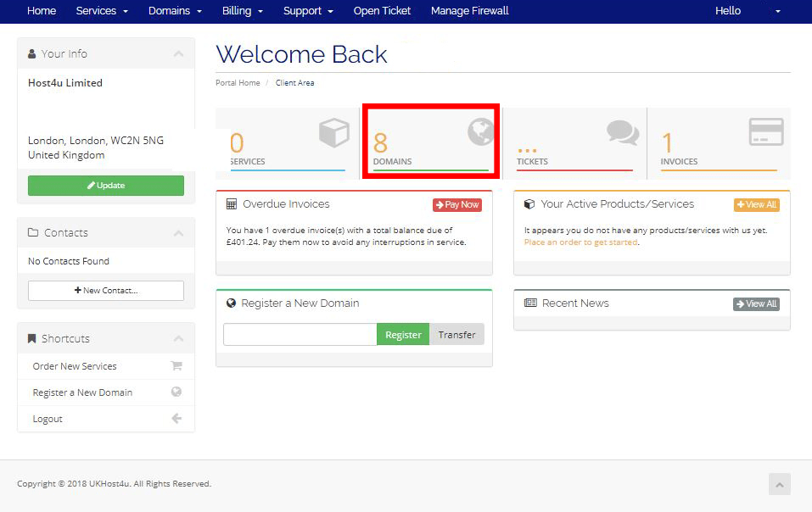Open the Billing dropdown menu

[243, 11]
